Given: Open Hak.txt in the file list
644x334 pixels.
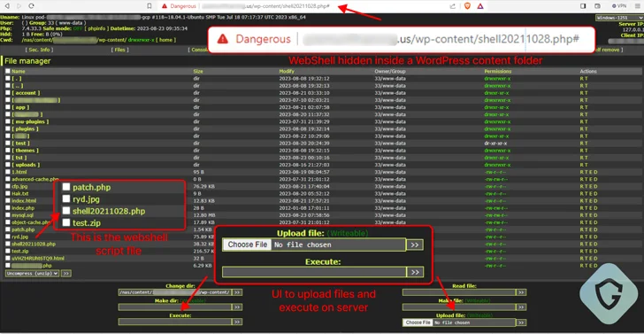Looking at the screenshot, I should coord(20,194).
